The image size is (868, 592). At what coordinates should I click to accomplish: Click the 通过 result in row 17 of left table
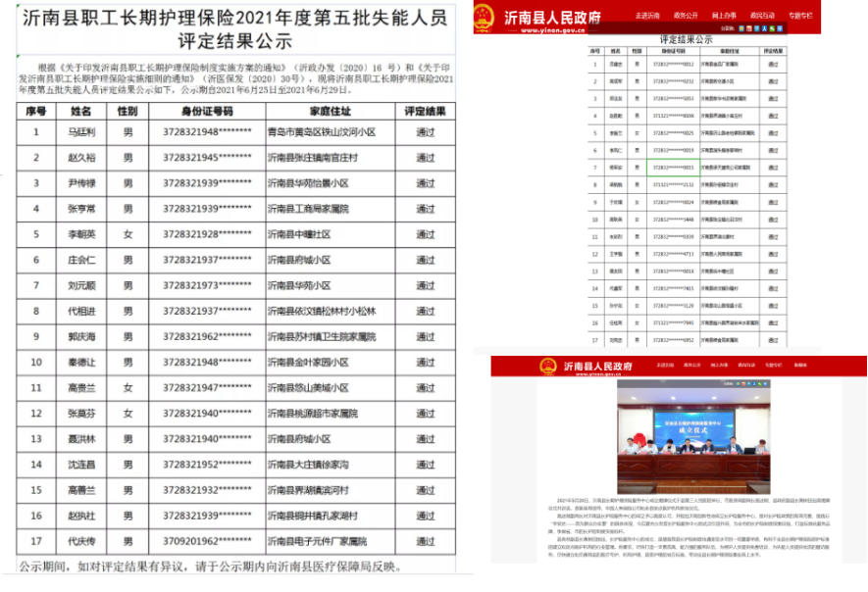[x=425, y=542]
